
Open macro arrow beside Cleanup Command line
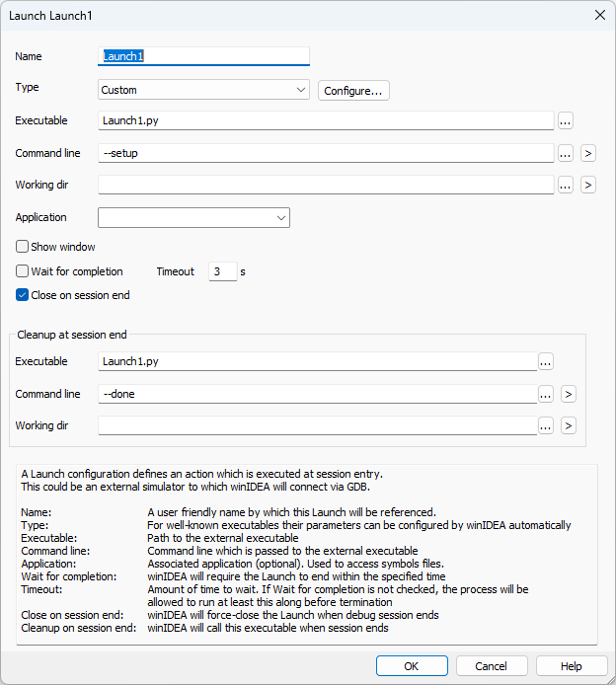pos(568,394)
